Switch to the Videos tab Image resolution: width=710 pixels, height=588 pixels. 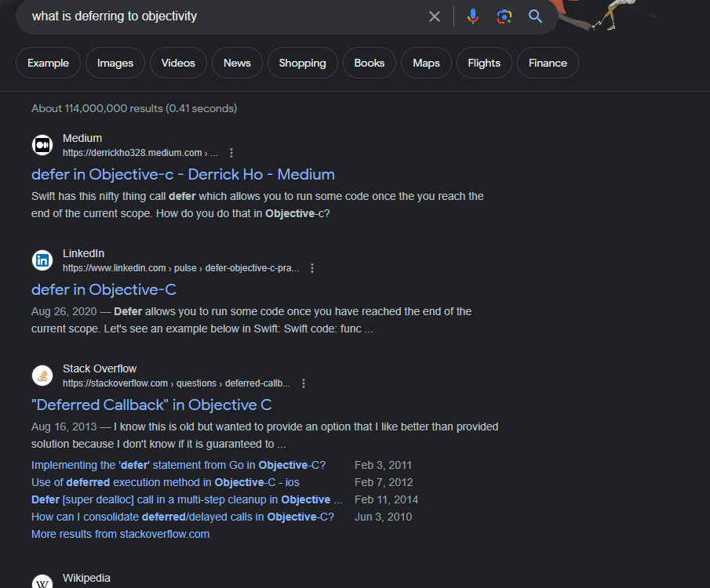tap(178, 63)
